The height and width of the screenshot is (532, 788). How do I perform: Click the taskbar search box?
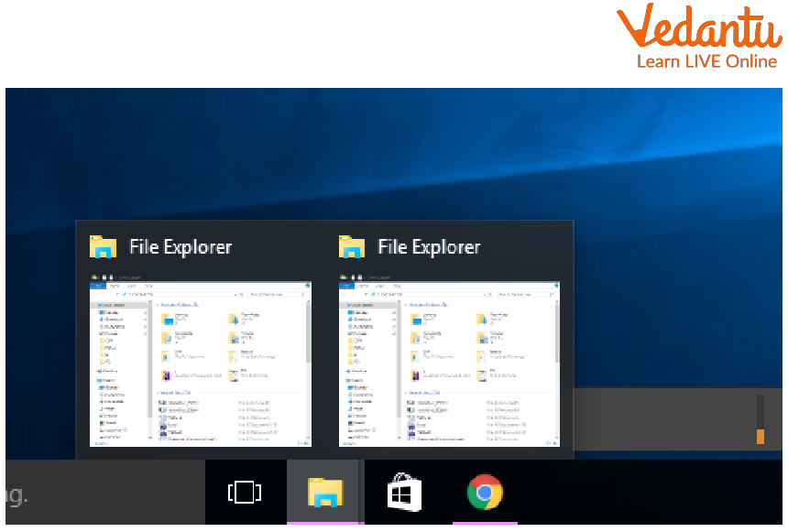[x=101, y=494]
